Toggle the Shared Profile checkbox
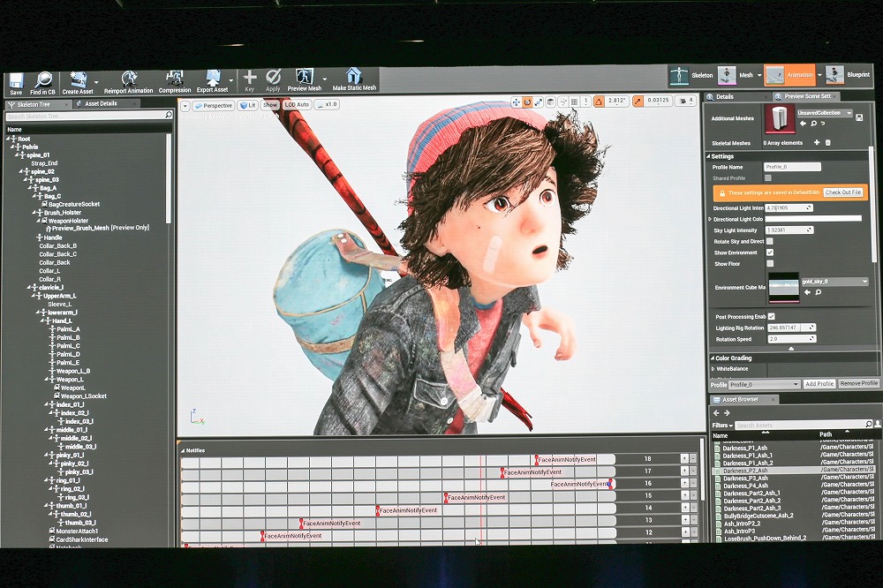883x588 pixels. point(768,178)
